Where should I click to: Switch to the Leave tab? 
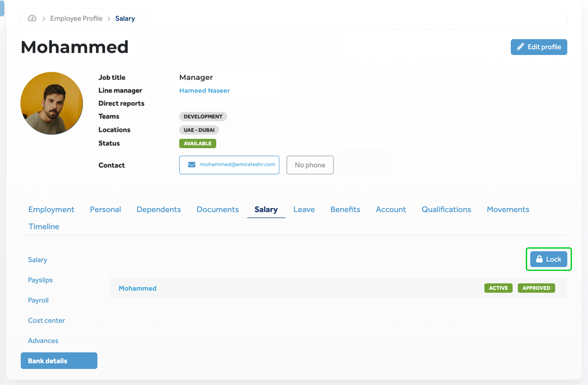[304, 209]
